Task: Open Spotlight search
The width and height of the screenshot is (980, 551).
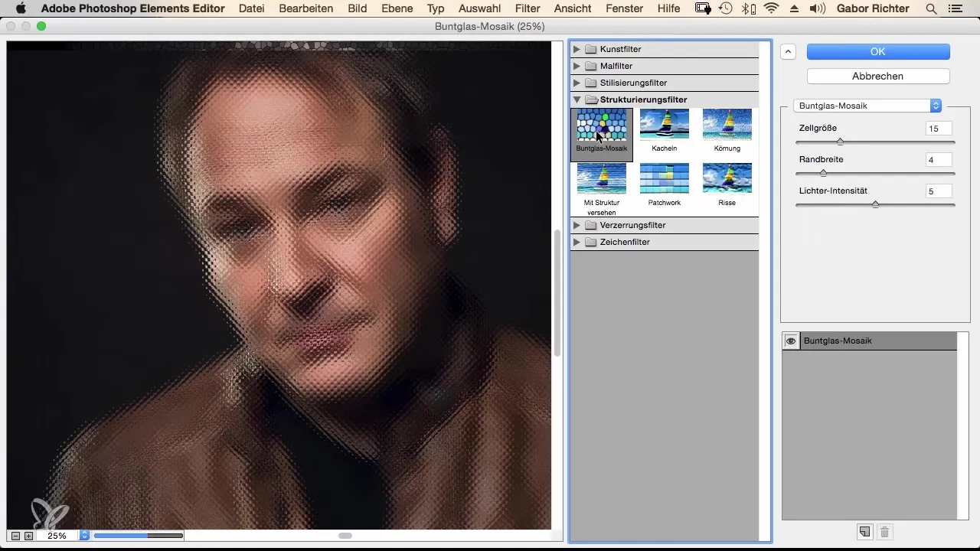Action: click(931, 8)
